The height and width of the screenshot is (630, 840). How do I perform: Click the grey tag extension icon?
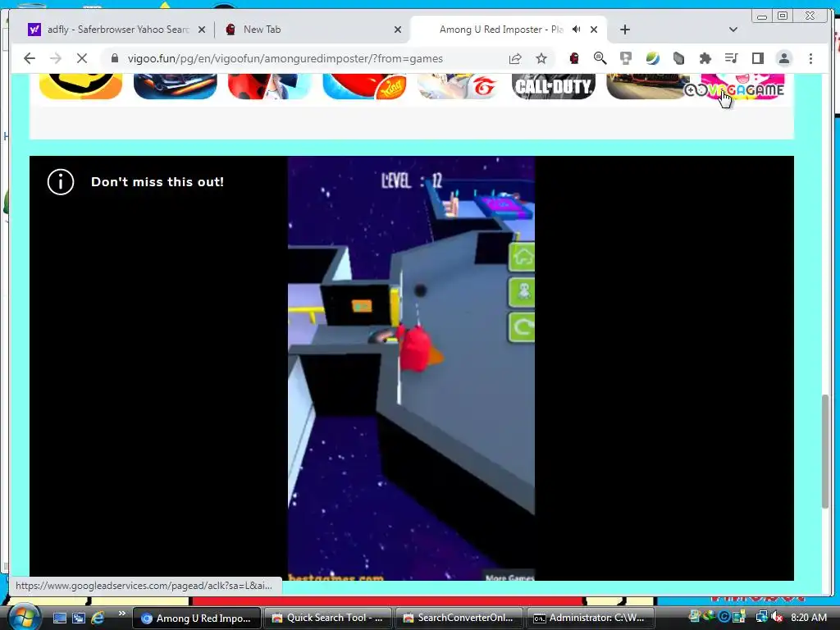[678, 58]
